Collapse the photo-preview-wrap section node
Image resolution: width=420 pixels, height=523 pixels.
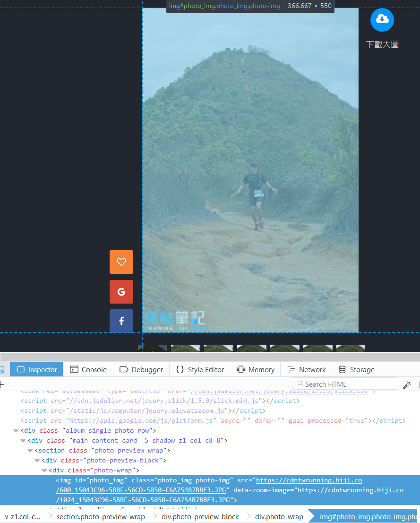[x=30, y=451]
